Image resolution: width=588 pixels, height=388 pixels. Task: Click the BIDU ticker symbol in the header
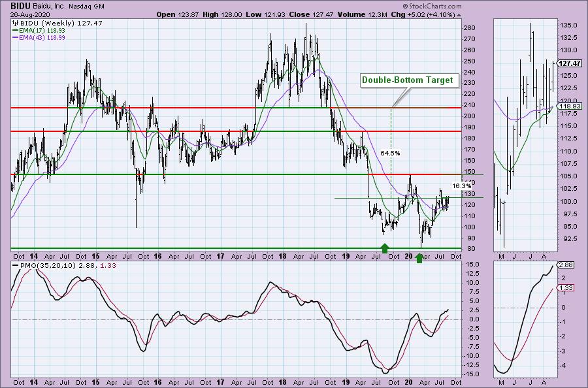point(22,6)
